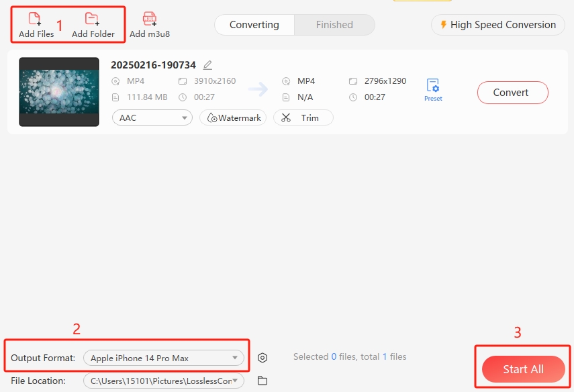
Task: Click the output format settings gear icon
Action: [x=262, y=358]
